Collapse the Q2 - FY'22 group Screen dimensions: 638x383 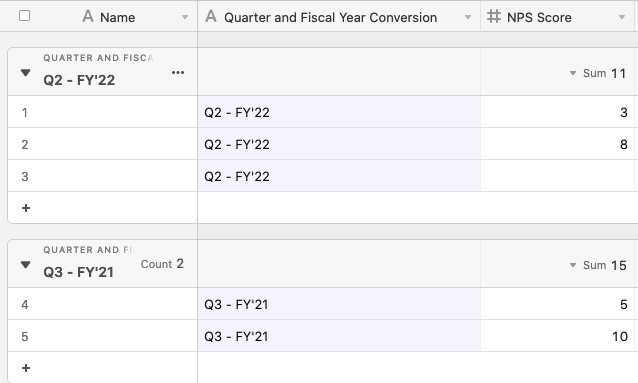[26, 72]
